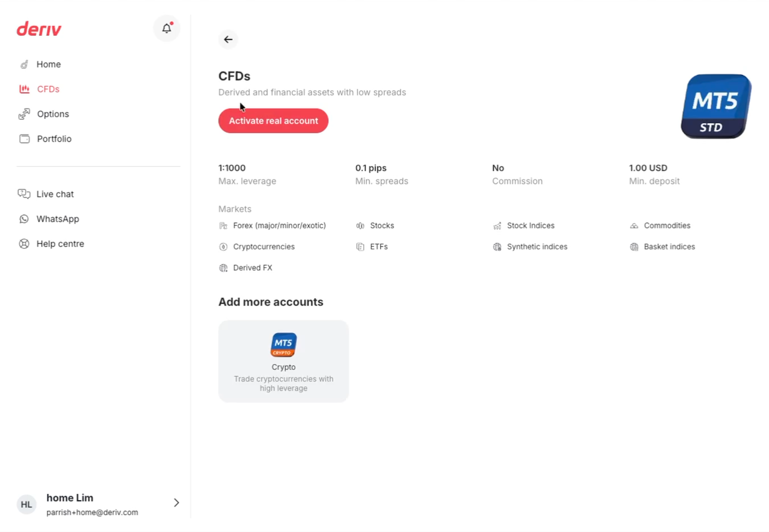The width and height of the screenshot is (769, 532).
Task: Click the Crypto card title
Action: coord(283,367)
